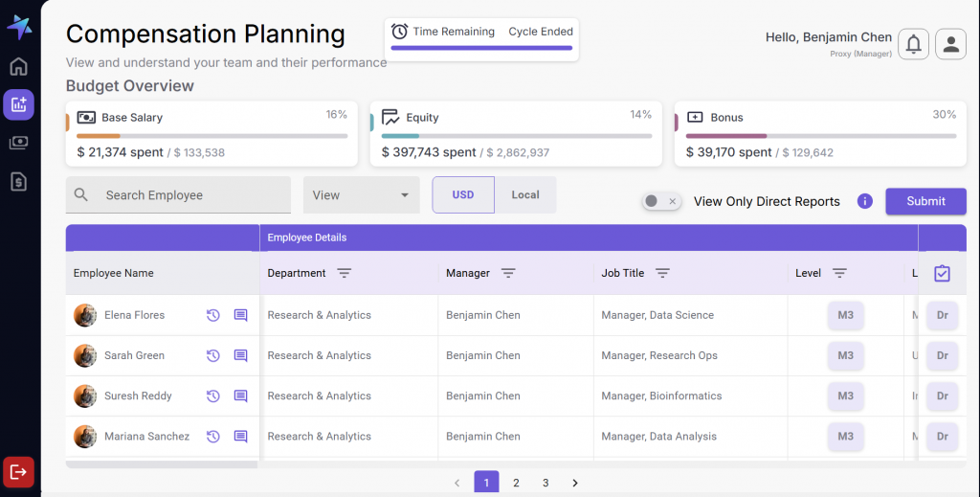Open the Department column filter
The image size is (980, 497).
click(x=345, y=274)
